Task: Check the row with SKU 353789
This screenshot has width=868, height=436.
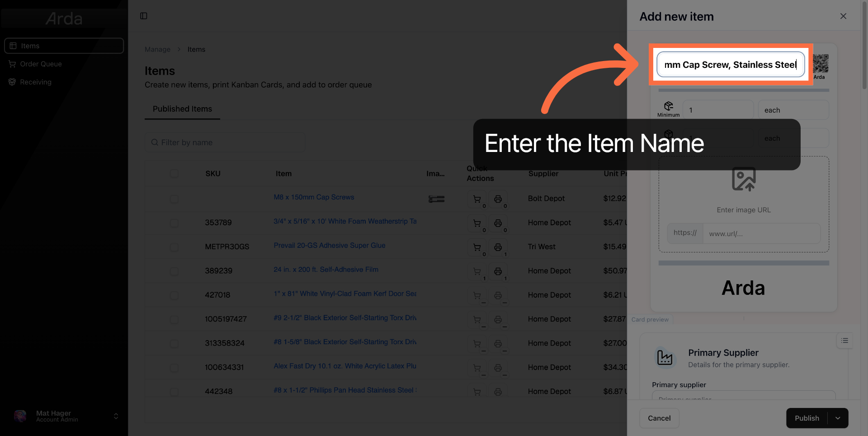Action: (x=174, y=223)
